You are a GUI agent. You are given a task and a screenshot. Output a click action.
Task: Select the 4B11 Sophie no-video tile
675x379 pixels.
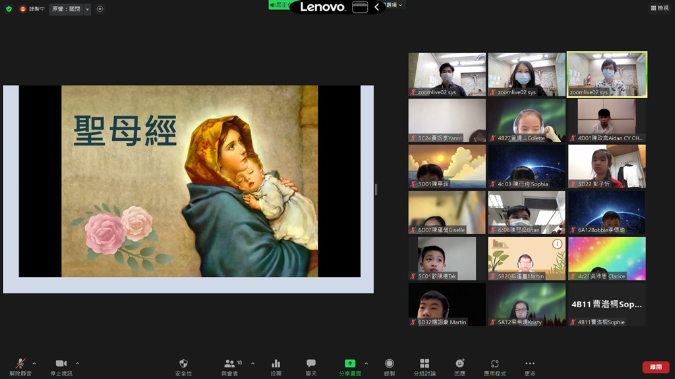click(607, 304)
